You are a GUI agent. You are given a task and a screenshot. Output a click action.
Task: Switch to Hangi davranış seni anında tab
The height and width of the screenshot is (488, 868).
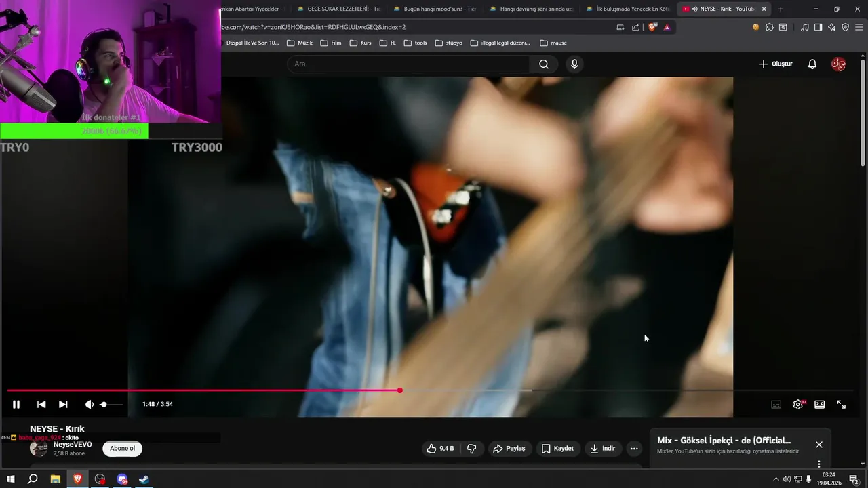pos(532,9)
